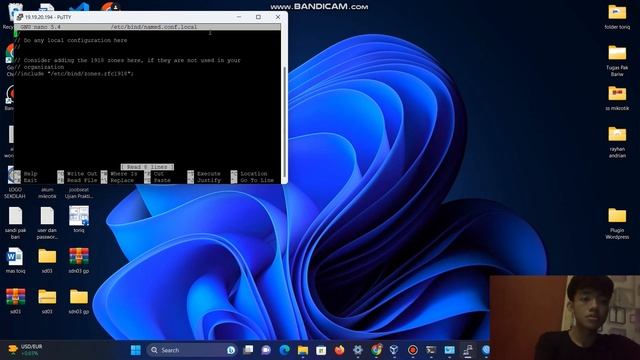Open Bing icon inside taskbar search
The height and width of the screenshot is (360, 640).
point(231,350)
